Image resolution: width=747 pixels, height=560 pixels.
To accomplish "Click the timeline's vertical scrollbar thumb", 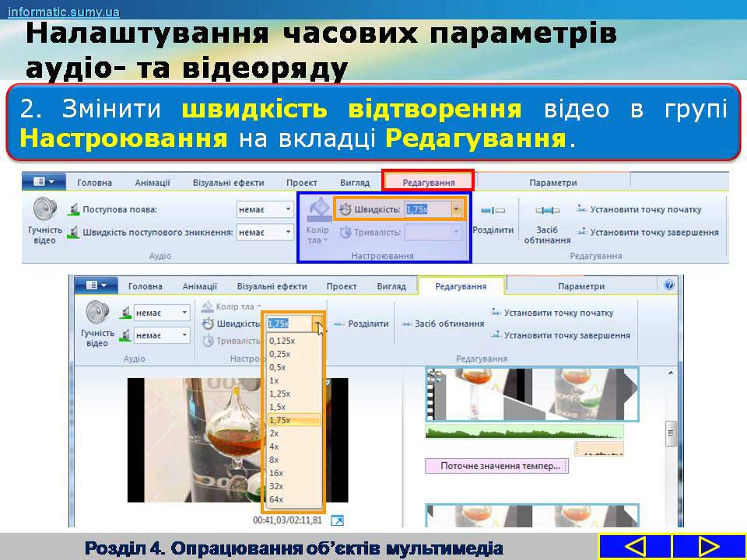I will 670,434.
